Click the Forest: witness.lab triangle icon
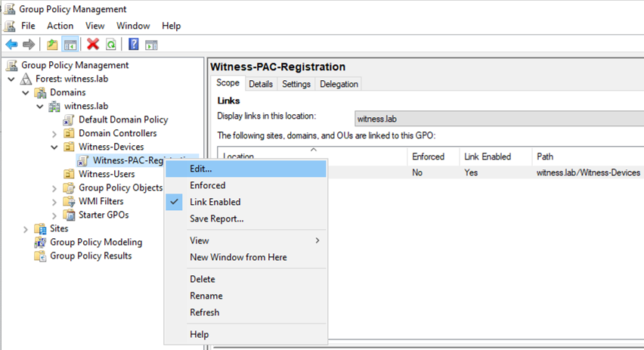Screen dimensions: 644x350 point(26,79)
